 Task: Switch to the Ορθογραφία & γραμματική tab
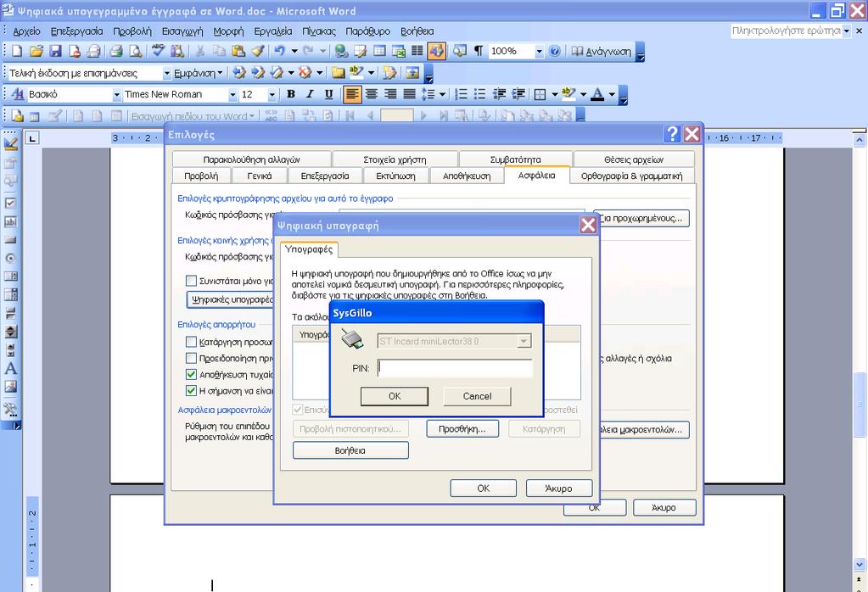[631, 176]
